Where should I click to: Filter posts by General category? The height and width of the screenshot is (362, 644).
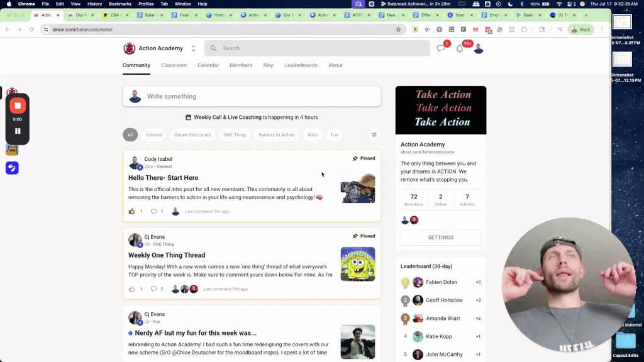pyautogui.click(x=153, y=134)
